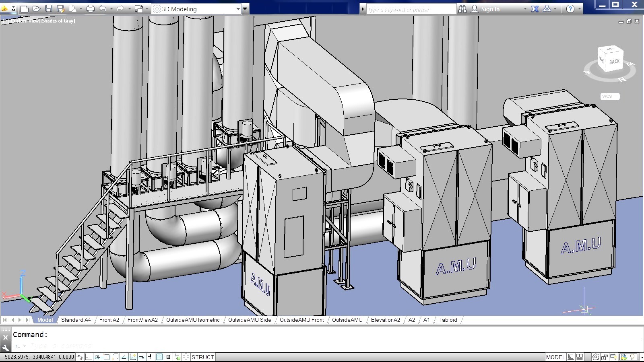This screenshot has height=362, width=644.
Task: Open a file with the Open folder icon
Action: (36, 9)
